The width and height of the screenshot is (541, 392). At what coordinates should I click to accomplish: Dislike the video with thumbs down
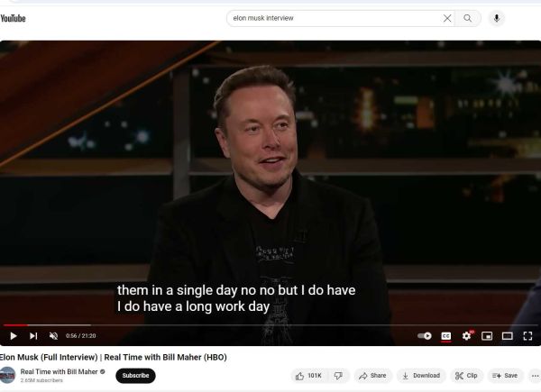pyautogui.click(x=338, y=376)
